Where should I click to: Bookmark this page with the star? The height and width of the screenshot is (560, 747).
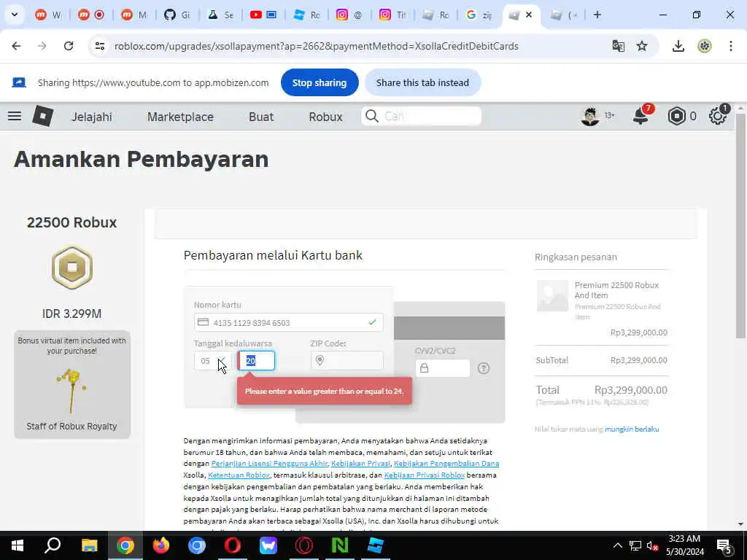[642, 46]
